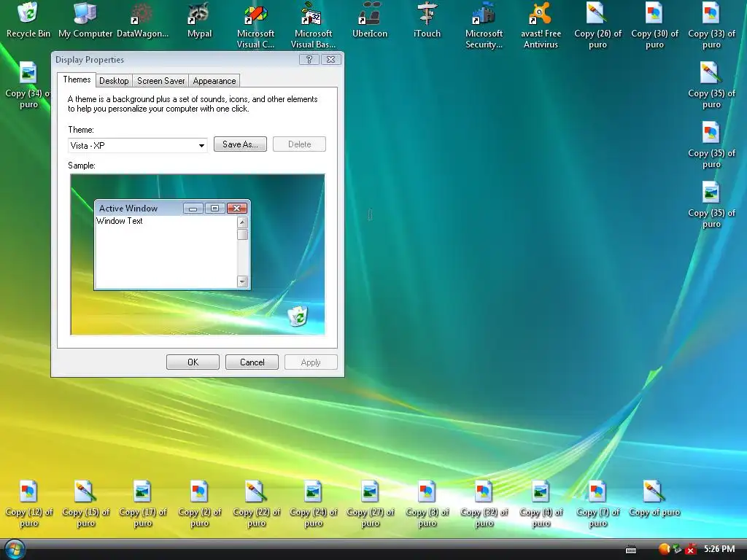The height and width of the screenshot is (560, 747).
Task: Click OK in Display Properties
Action: click(x=193, y=362)
